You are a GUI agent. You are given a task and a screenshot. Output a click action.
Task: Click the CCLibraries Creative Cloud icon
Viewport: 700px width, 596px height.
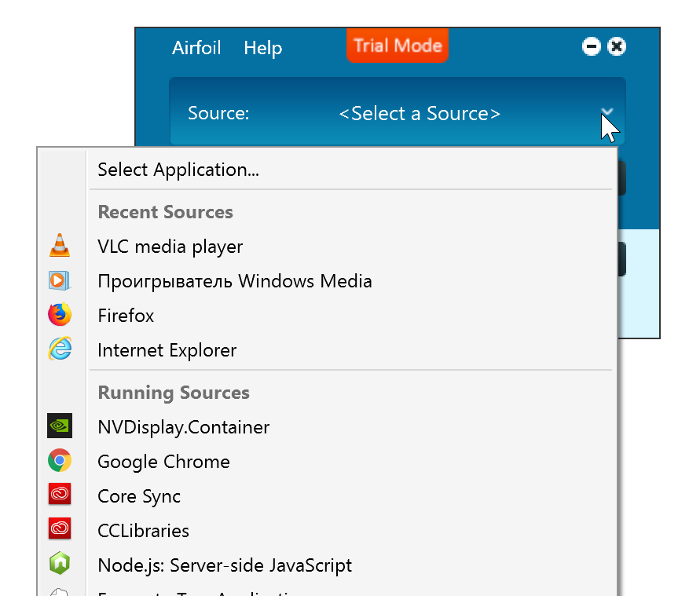(x=60, y=530)
